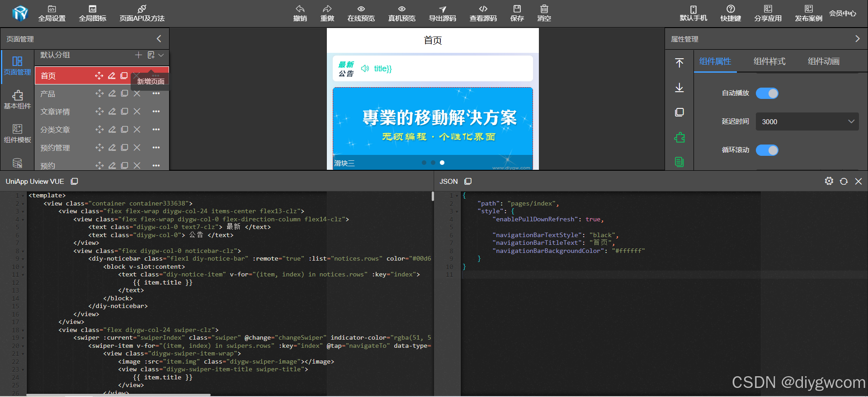868x397 pixels.
Task: Click the copy component icon
Action: (x=679, y=112)
